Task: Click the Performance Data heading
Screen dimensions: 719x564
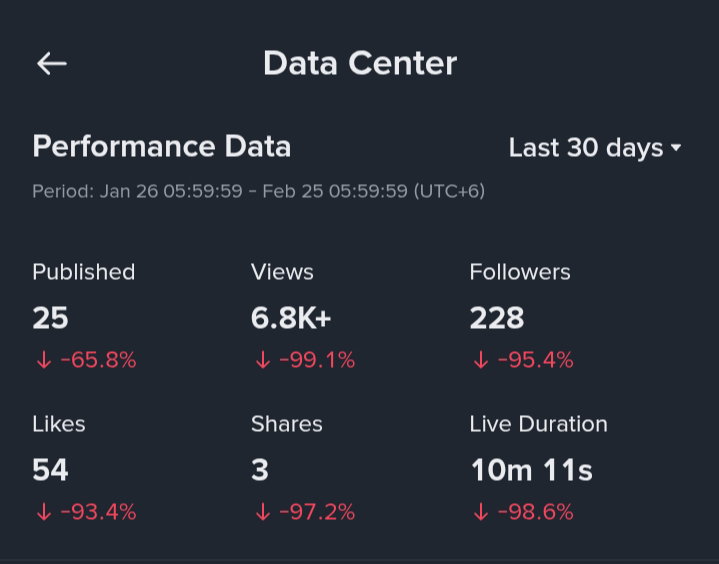Action: pyautogui.click(x=162, y=147)
